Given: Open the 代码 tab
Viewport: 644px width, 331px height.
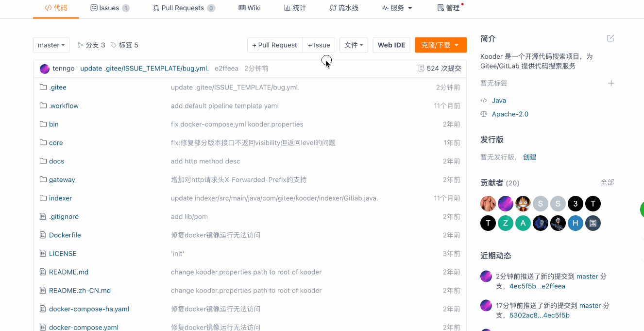Looking at the screenshot, I should 56,8.
